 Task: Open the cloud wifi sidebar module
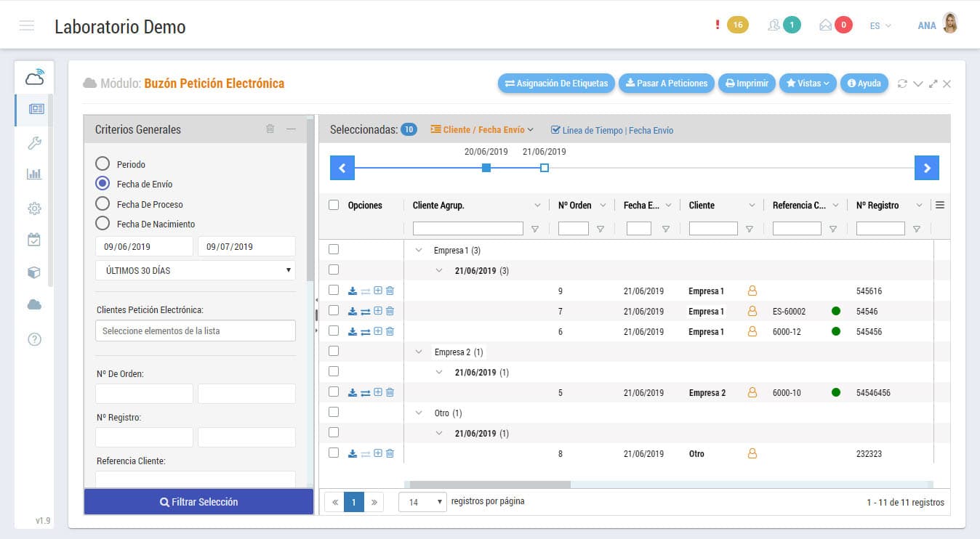coord(34,76)
